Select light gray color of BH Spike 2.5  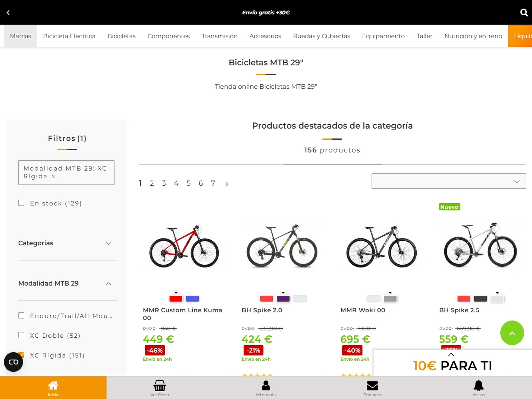[x=497, y=299]
